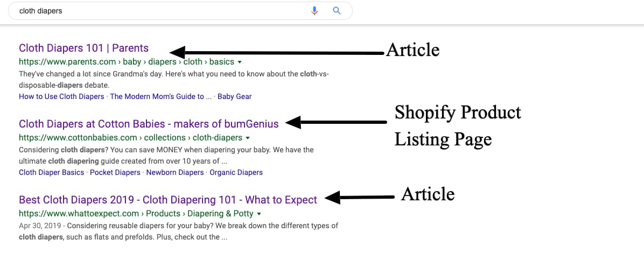
Task: Expand dropdown arrow beside the whattoexpect.com URL
Action: pyautogui.click(x=259, y=214)
